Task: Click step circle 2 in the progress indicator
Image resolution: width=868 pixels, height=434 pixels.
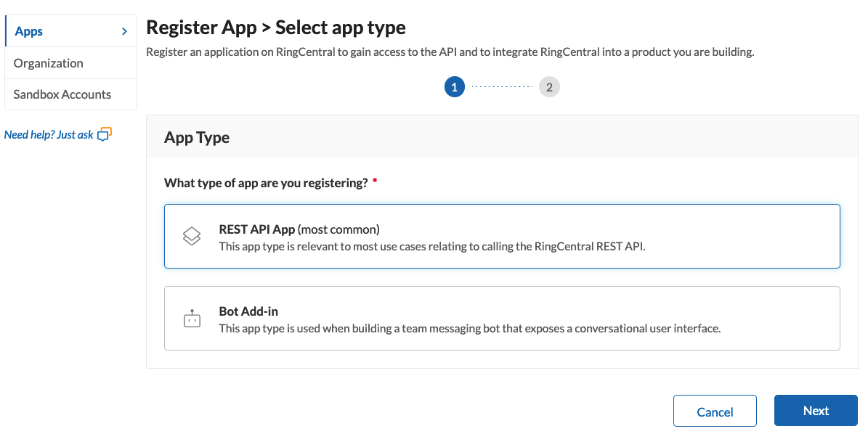Action: click(549, 86)
